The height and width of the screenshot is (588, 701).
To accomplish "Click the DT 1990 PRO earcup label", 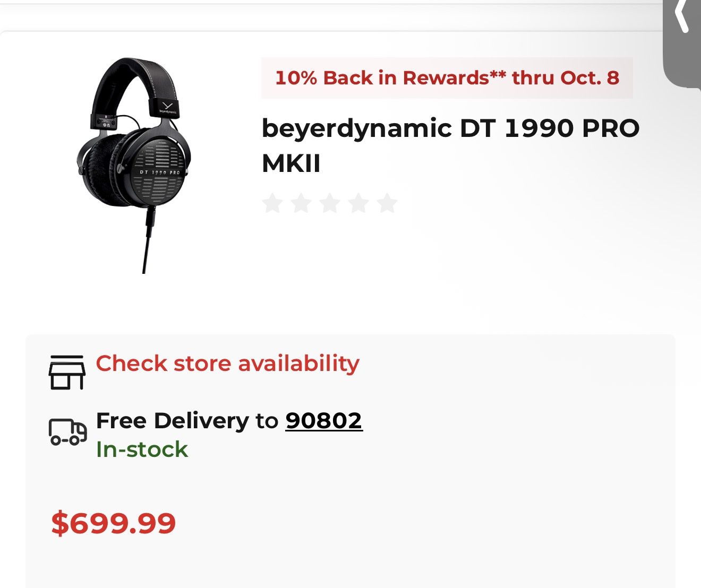I will (x=159, y=172).
